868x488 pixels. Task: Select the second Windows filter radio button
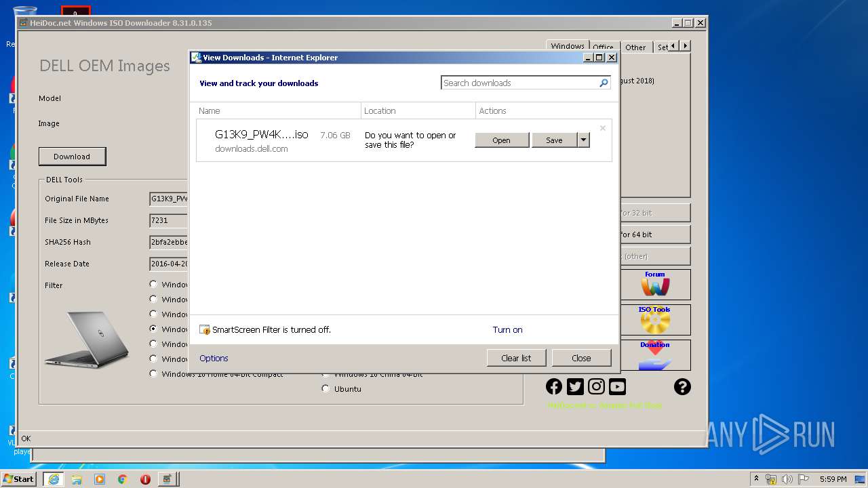(x=153, y=300)
